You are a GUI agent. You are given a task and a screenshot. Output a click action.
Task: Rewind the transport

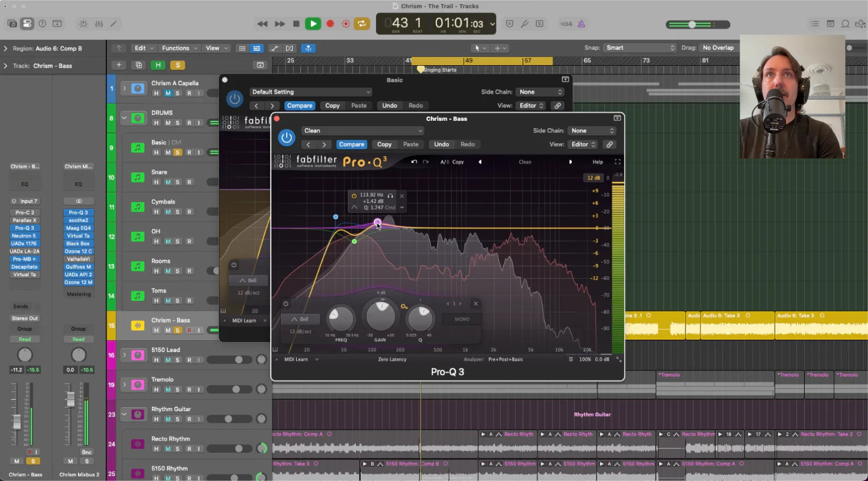(262, 24)
